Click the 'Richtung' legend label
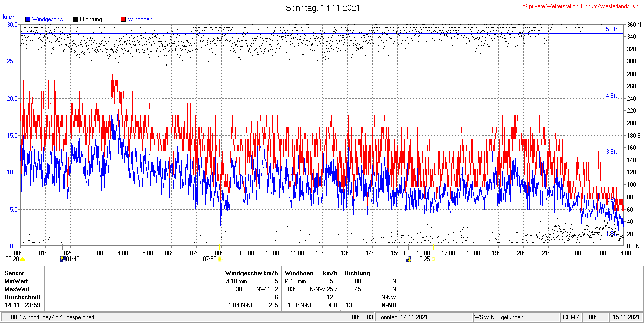Viewport: 644px width, 323px height. click(x=91, y=19)
